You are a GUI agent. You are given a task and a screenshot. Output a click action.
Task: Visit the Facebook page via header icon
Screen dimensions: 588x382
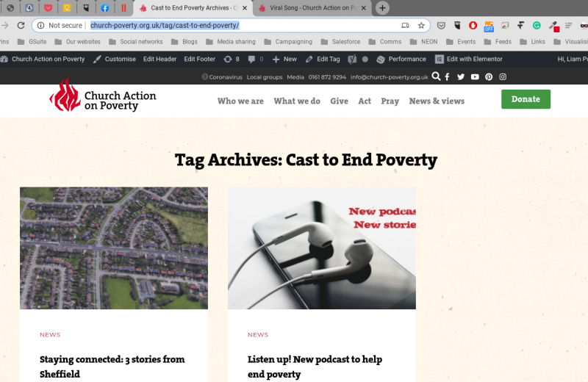[447, 77]
